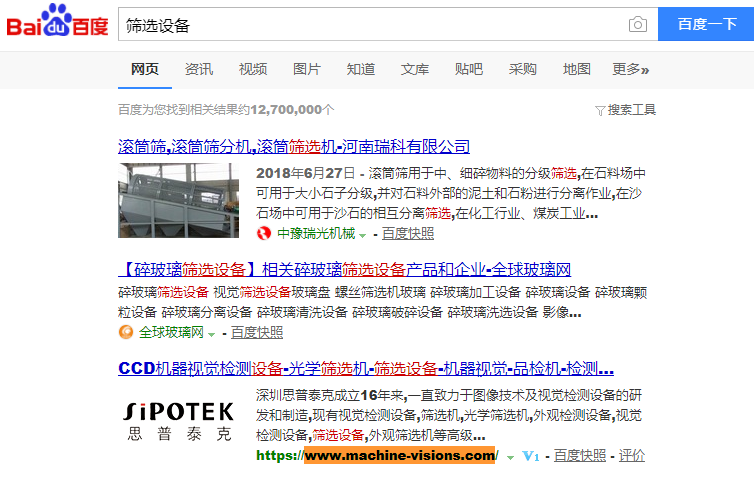Switch to the 贴吧 tab
Image resolution: width=754 pixels, height=480 pixels.
tap(469, 70)
